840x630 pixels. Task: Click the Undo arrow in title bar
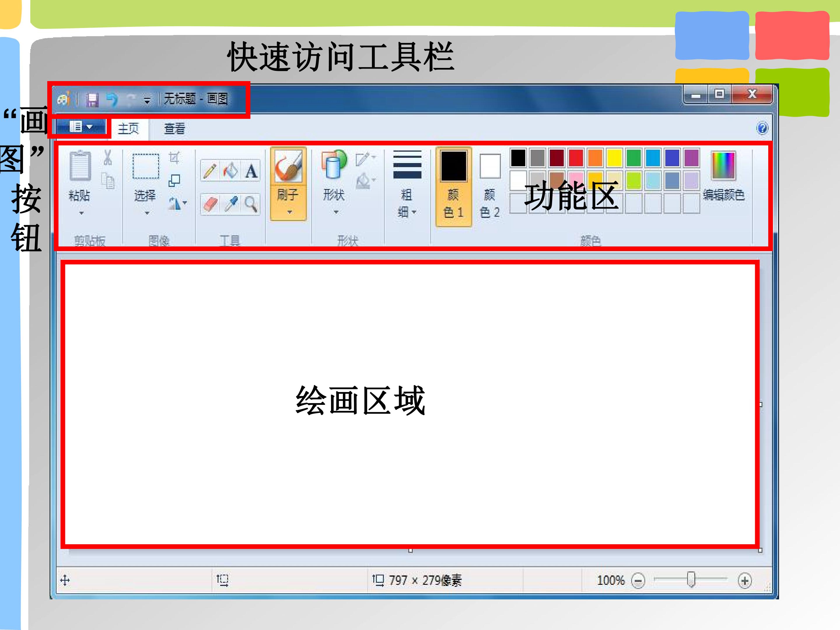point(112,99)
